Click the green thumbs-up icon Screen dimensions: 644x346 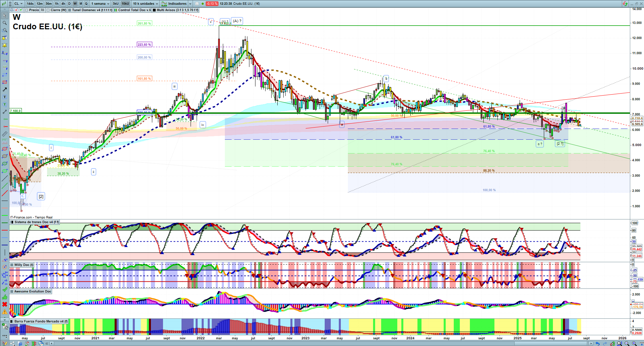(x=5, y=297)
